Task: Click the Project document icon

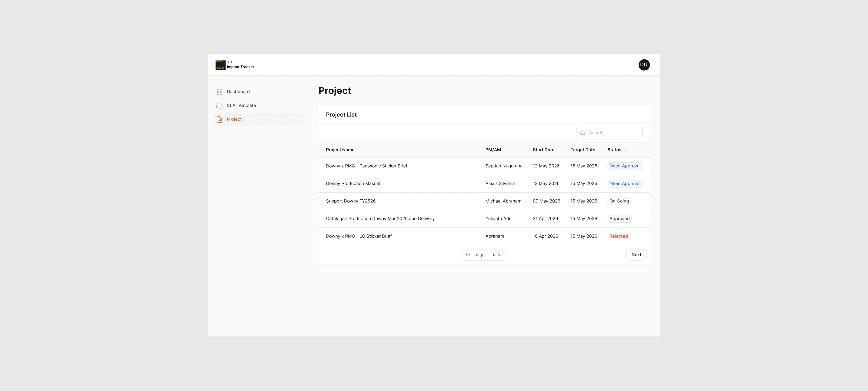Action: click(219, 119)
